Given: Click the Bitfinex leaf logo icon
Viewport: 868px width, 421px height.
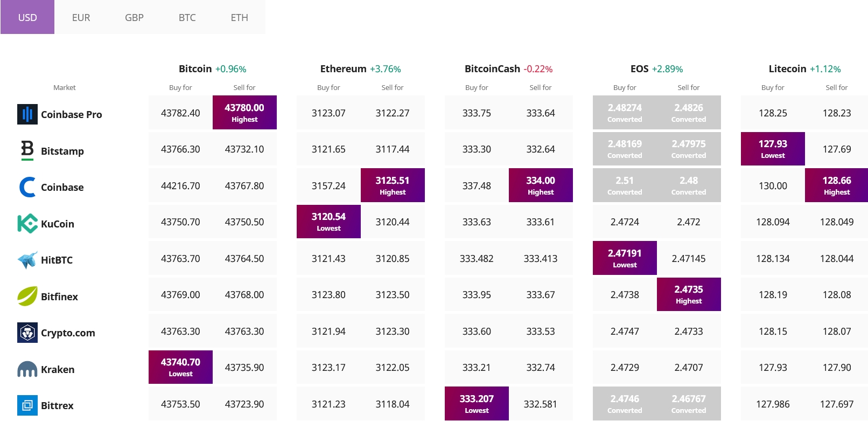Looking at the screenshot, I should [27, 296].
